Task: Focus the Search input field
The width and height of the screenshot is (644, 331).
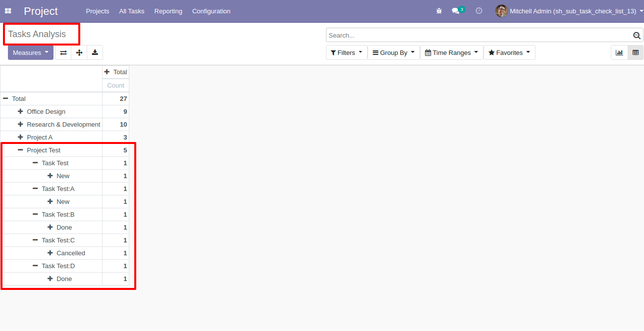Action: [479, 35]
